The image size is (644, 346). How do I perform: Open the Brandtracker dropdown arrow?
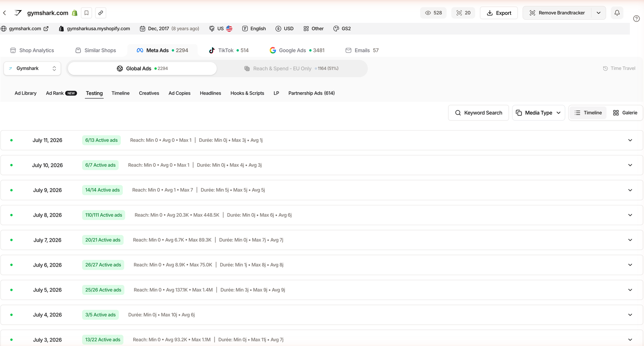tap(599, 13)
